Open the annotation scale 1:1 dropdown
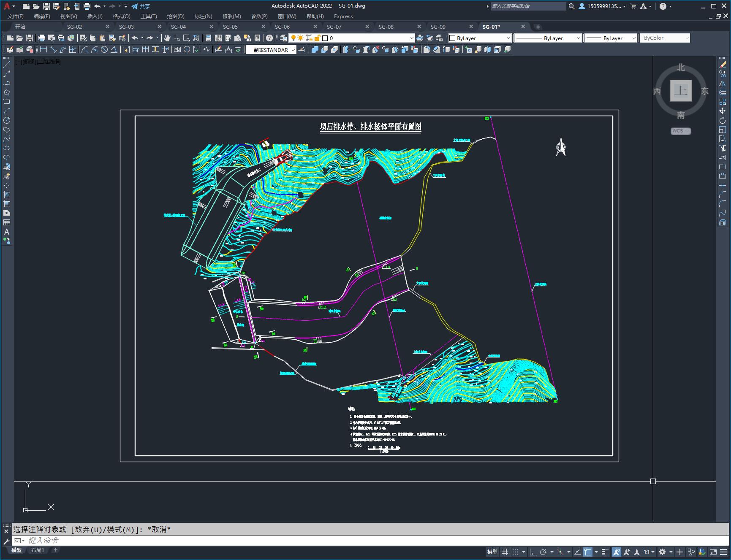This screenshot has width=731, height=560. 649,552
